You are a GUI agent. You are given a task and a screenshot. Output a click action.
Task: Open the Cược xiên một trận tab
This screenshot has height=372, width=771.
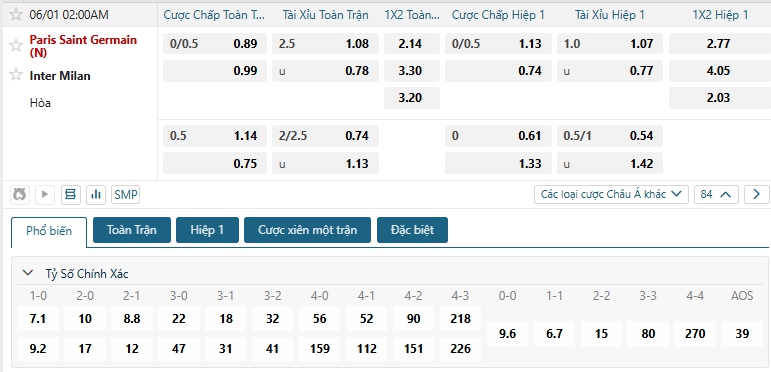click(307, 230)
